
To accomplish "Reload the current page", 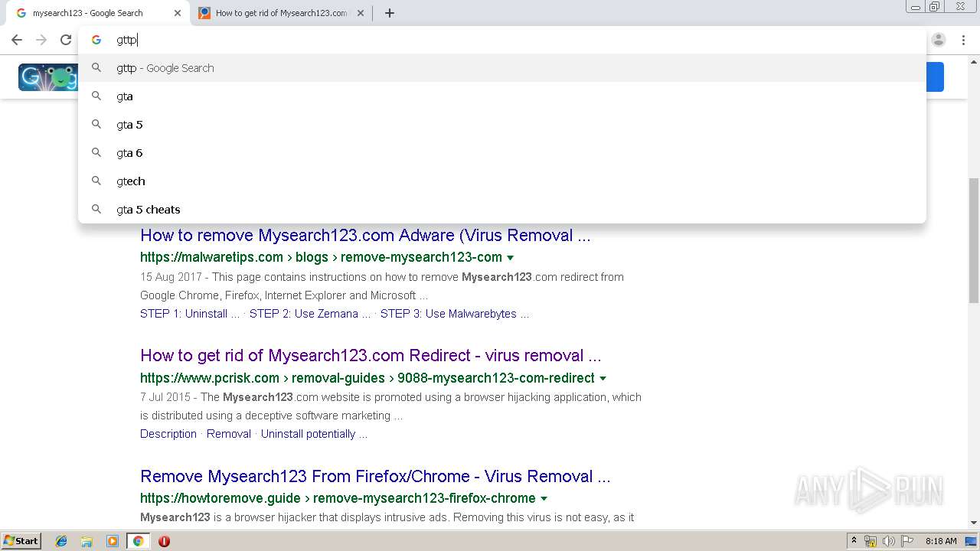I will 66,40.
